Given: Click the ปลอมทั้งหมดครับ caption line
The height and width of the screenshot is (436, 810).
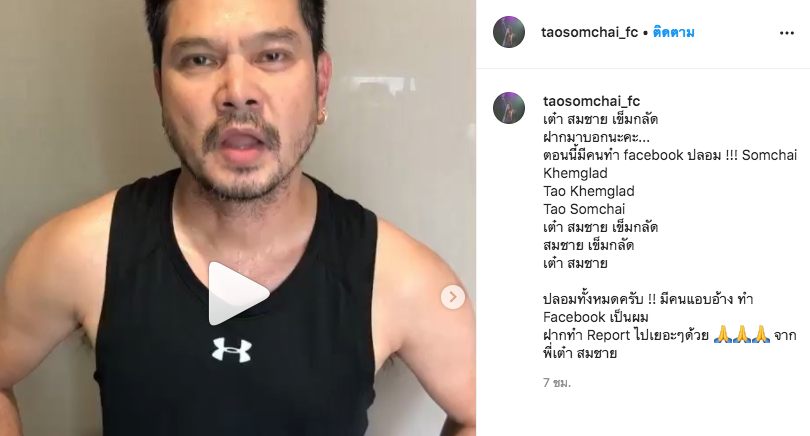Looking at the screenshot, I should coord(648,299).
